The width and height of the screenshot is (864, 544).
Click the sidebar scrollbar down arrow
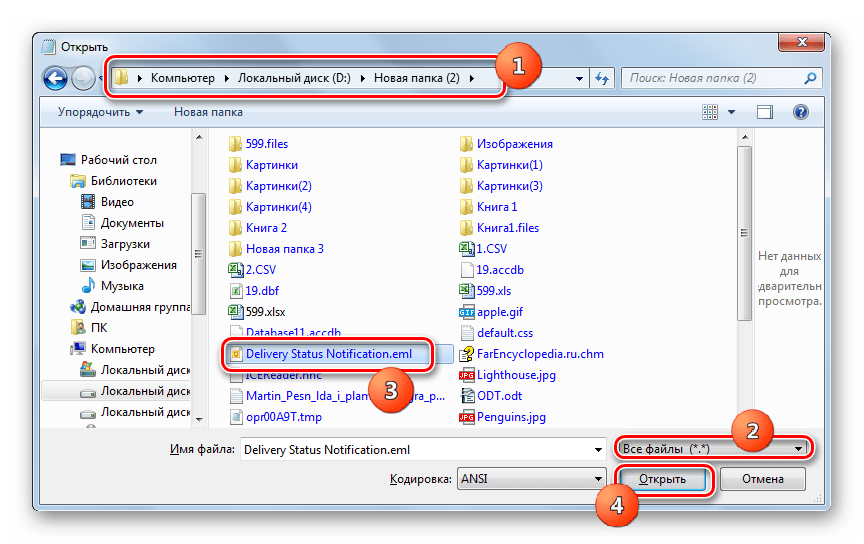pos(199,420)
